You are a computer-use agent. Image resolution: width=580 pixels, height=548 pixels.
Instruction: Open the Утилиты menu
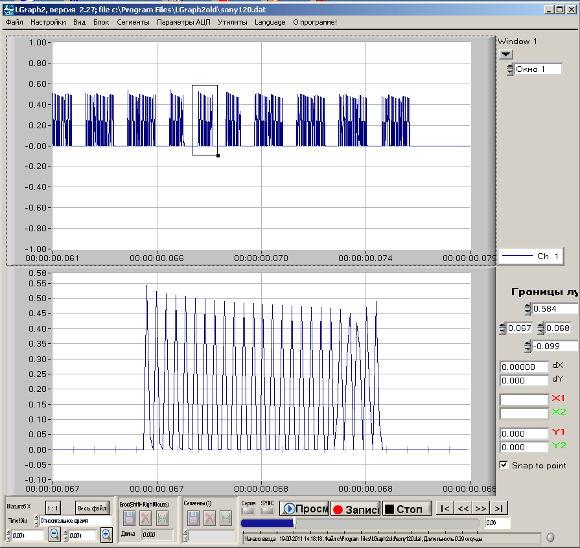point(232,22)
